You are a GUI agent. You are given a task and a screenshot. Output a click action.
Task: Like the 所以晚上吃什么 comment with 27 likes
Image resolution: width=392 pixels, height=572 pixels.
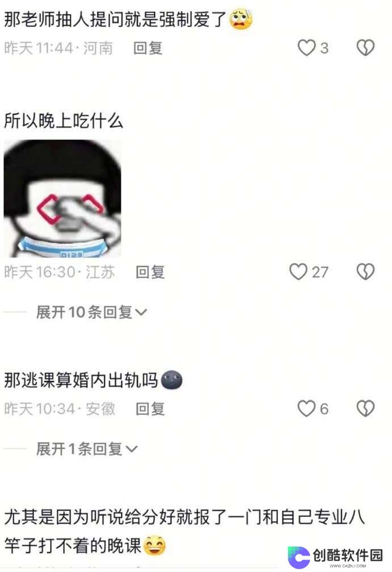[x=298, y=272]
